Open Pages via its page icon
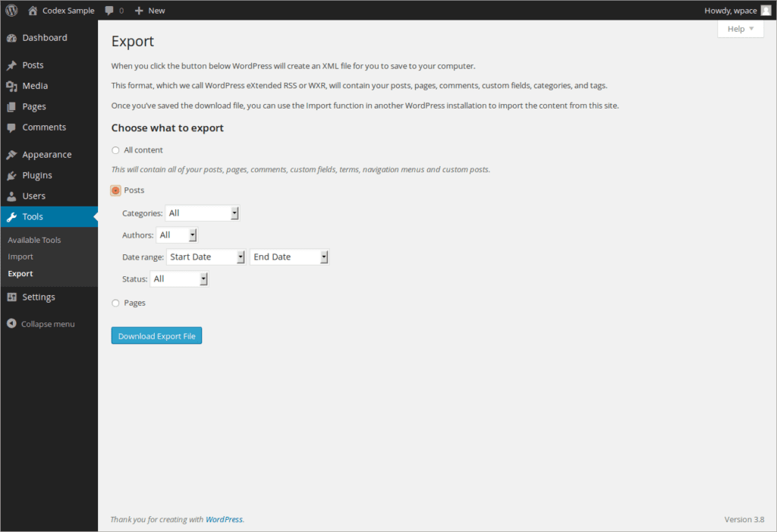 [x=11, y=106]
